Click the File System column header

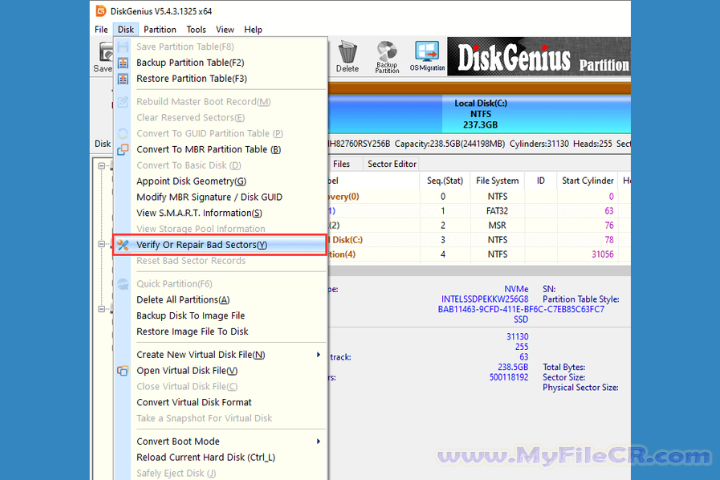pyautogui.click(x=497, y=181)
